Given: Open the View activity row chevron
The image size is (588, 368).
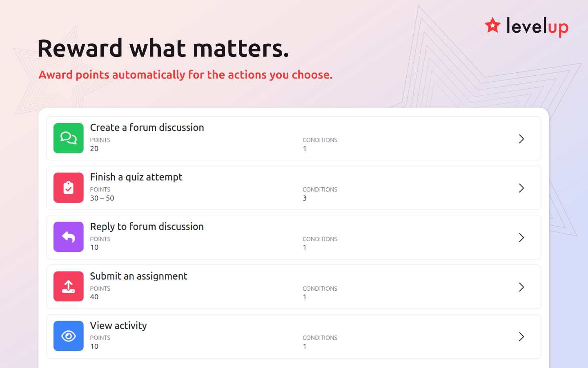Looking at the screenshot, I should pyautogui.click(x=521, y=337).
